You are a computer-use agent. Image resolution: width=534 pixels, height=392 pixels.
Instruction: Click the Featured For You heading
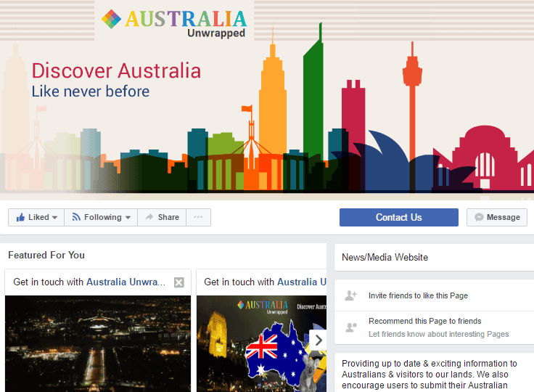point(46,255)
